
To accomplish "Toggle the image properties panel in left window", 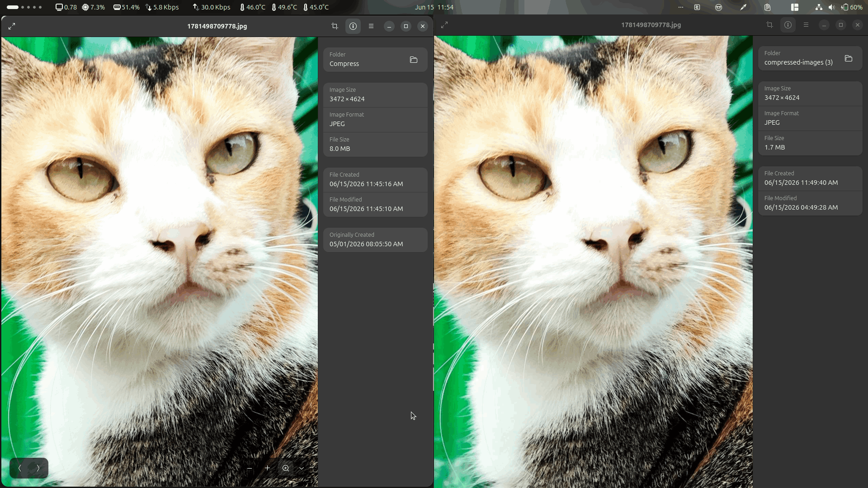I will pyautogui.click(x=353, y=26).
